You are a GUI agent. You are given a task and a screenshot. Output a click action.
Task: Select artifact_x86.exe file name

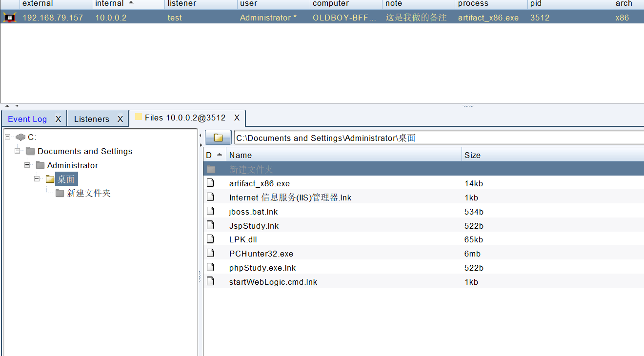tap(260, 184)
